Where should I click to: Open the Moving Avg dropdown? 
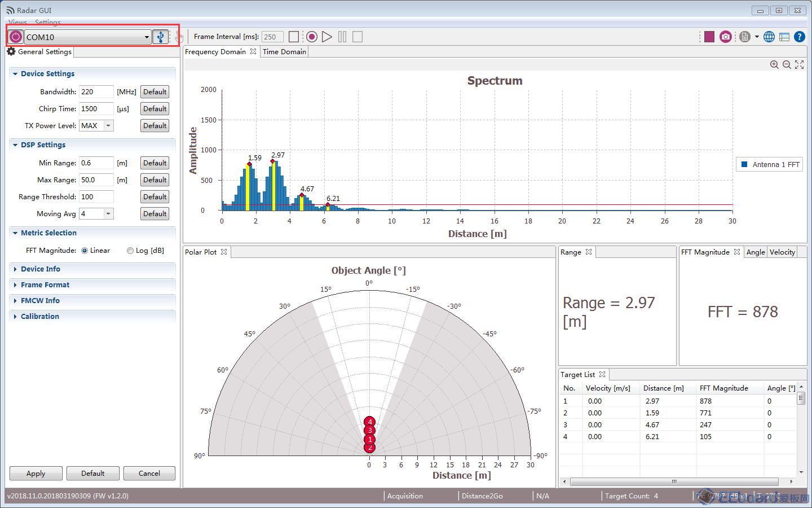tap(108, 214)
